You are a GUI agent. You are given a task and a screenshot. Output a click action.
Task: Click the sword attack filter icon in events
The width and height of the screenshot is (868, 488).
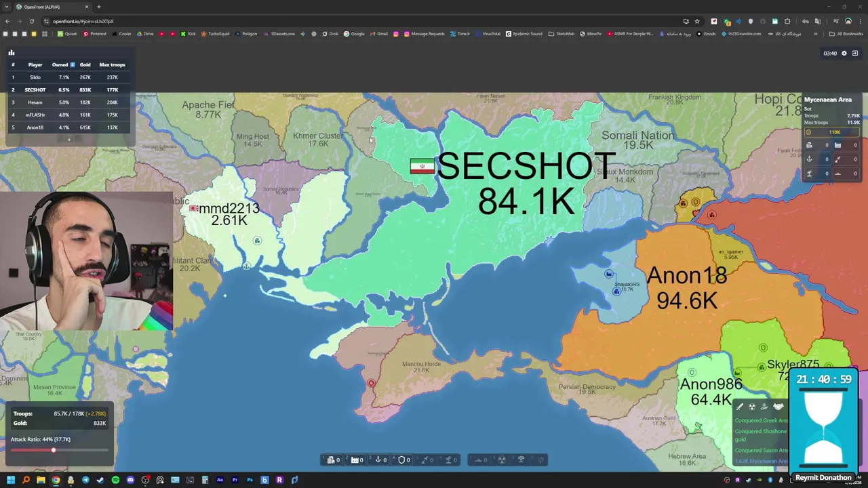click(740, 407)
